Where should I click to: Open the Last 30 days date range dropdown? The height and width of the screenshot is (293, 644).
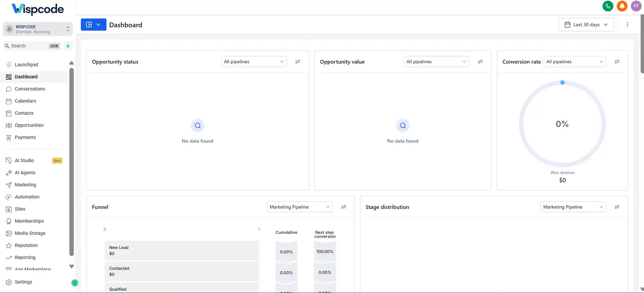pos(586,25)
